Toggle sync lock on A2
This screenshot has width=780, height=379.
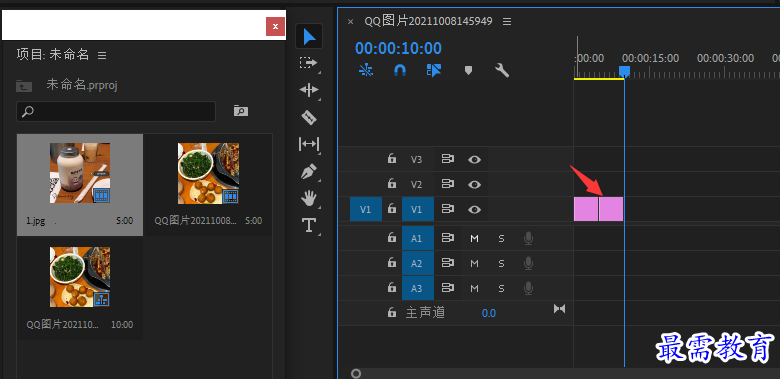click(x=448, y=263)
